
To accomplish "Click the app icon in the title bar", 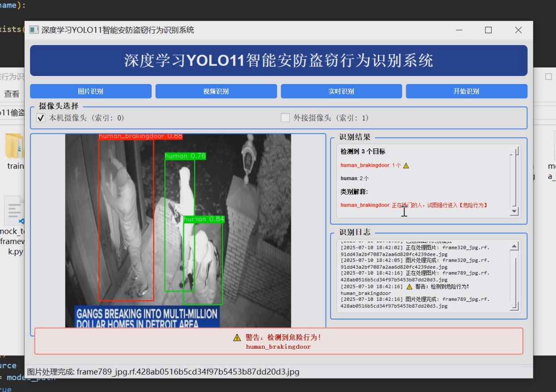I will coord(34,30).
